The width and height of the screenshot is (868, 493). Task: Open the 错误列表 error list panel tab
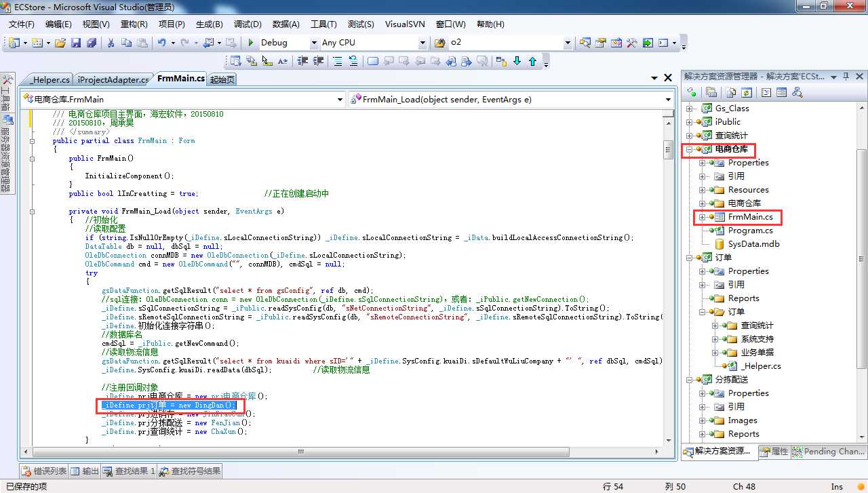pyautogui.click(x=44, y=471)
